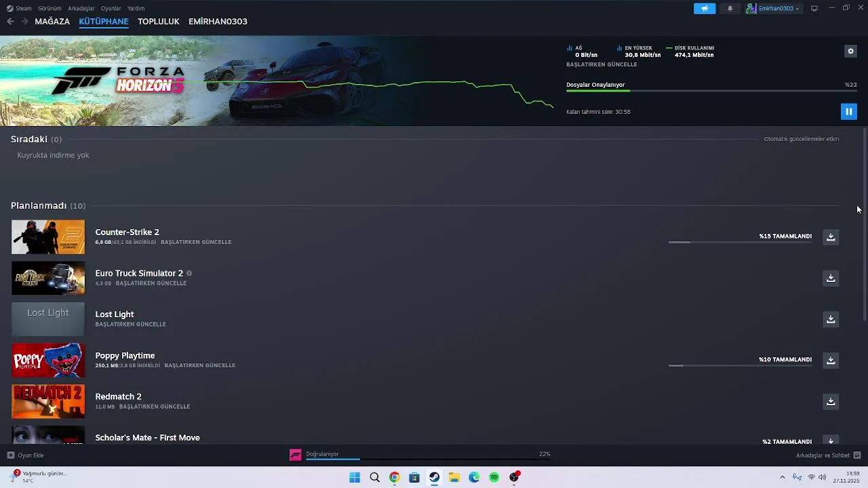The width and height of the screenshot is (868, 488).
Task: Open the taskbar clock and date
Action: pos(846,477)
